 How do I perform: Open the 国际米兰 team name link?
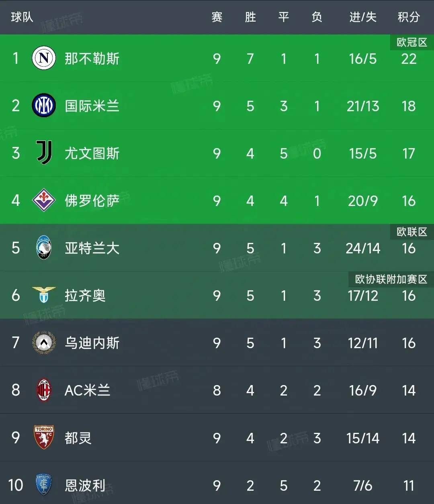[92, 106]
